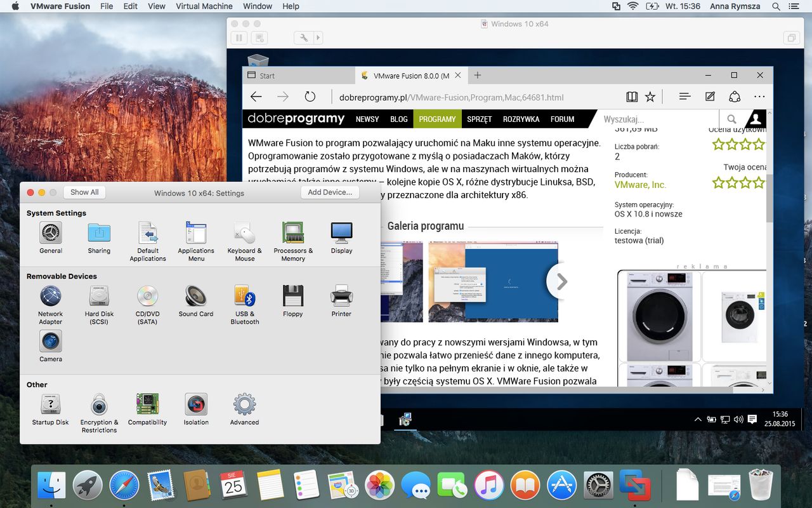The width and height of the screenshot is (812, 508).
Task: Select VMware Fusion 8.0.0 tab
Action: pyautogui.click(x=411, y=76)
